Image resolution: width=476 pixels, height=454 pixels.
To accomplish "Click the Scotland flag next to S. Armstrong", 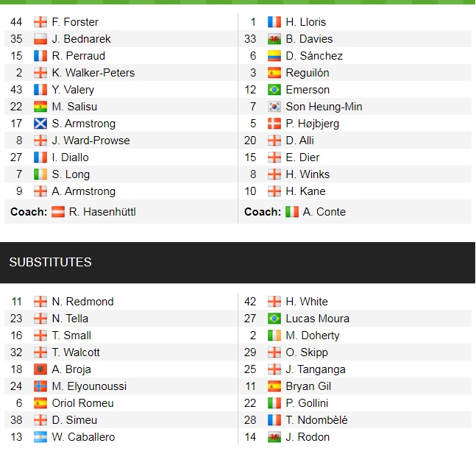I will pos(40,124).
